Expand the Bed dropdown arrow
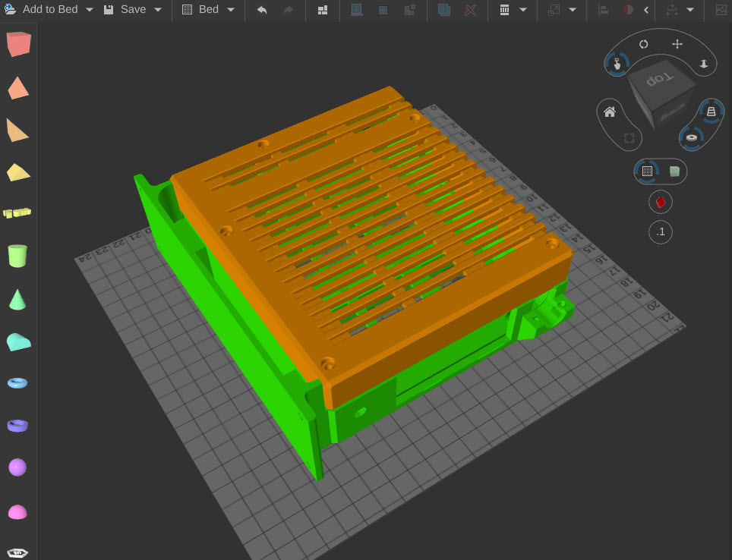The height and width of the screenshot is (560, 732). [231, 10]
